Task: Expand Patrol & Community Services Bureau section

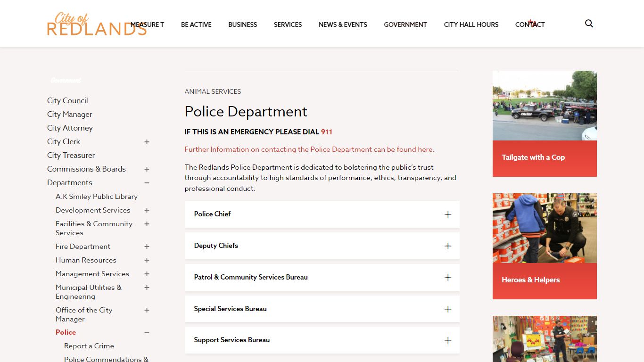Action: click(x=322, y=277)
